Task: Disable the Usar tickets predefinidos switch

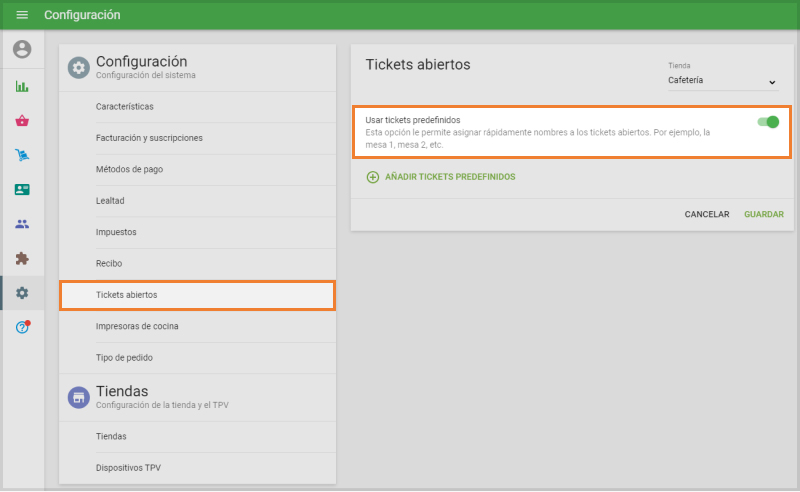Action: pos(768,122)
